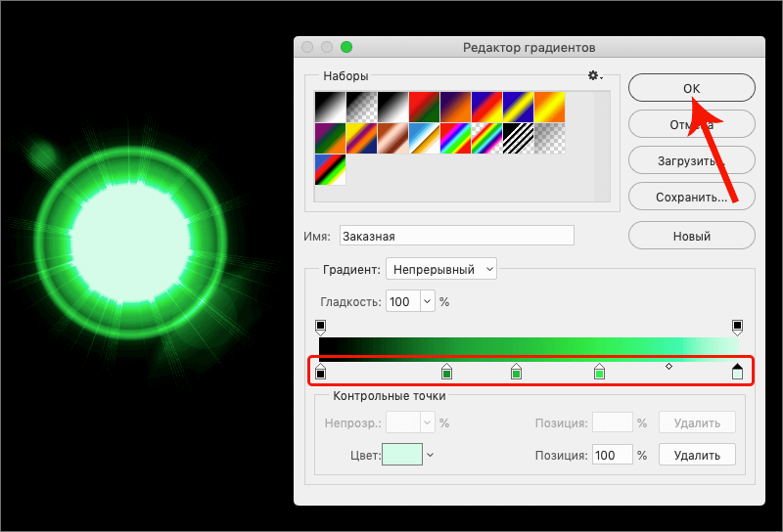
Task: Select the last preset in the third row
Action: [330, 170]
